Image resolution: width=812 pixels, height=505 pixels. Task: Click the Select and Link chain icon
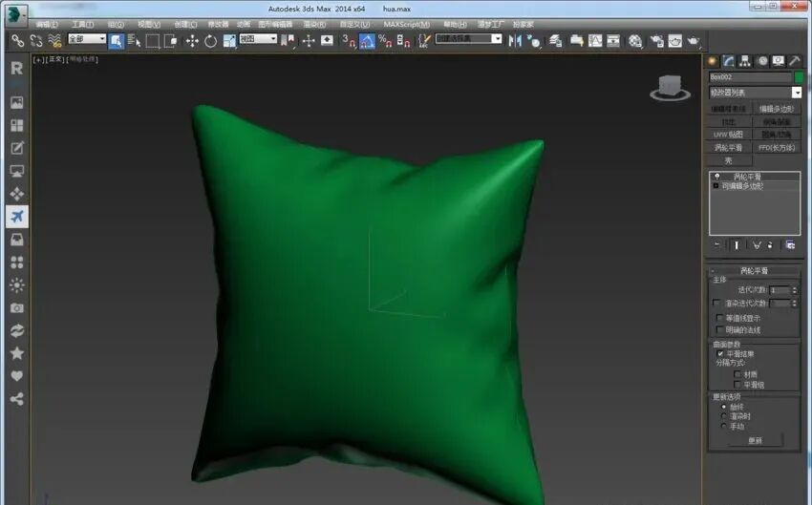tap(17, 40)
